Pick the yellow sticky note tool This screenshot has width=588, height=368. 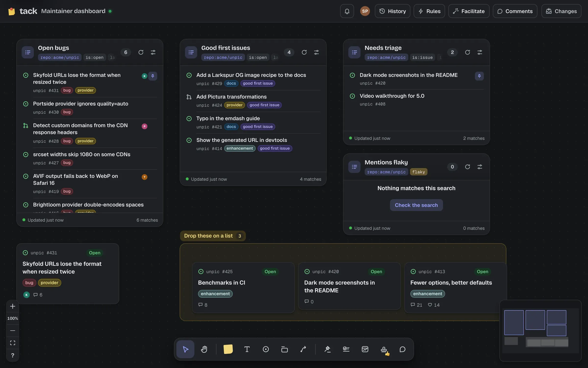tap(228, 349)
